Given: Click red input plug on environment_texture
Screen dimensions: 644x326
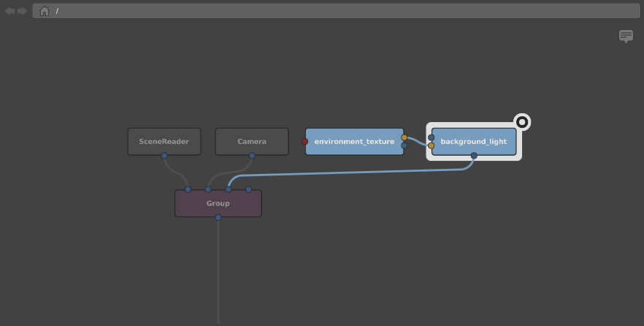Looking at the screenshot, I should pyautogui.click(x=304, y=141).
